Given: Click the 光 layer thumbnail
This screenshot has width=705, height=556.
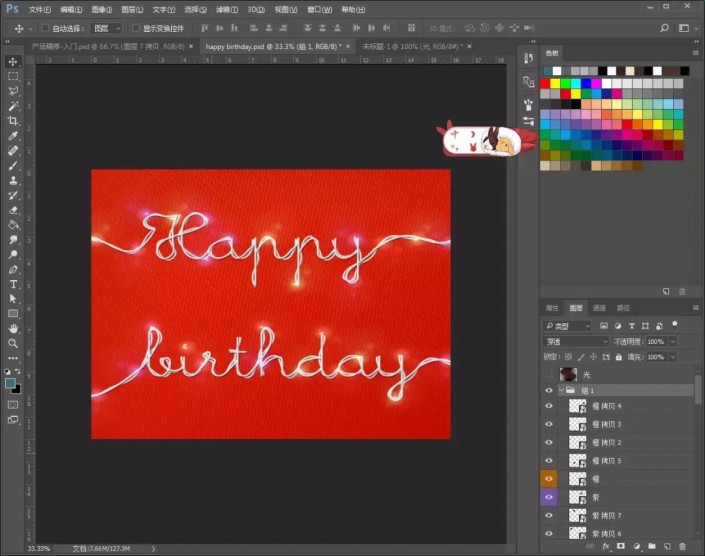Looking at the screenshot, I should pos(568,374).
